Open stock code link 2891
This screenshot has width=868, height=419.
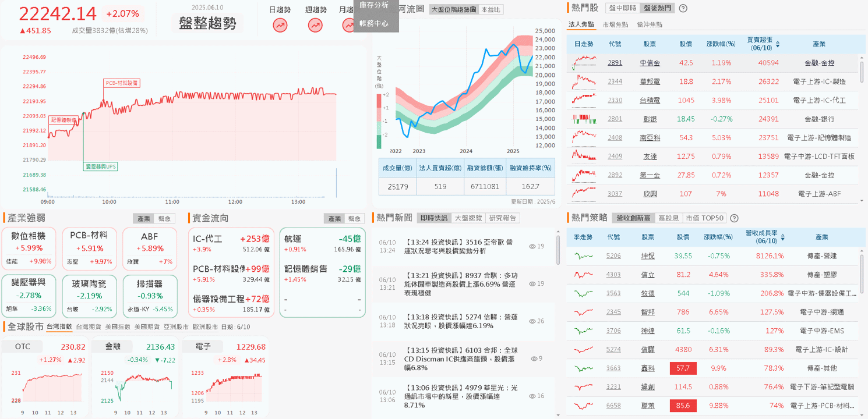[x=615, y=63]
